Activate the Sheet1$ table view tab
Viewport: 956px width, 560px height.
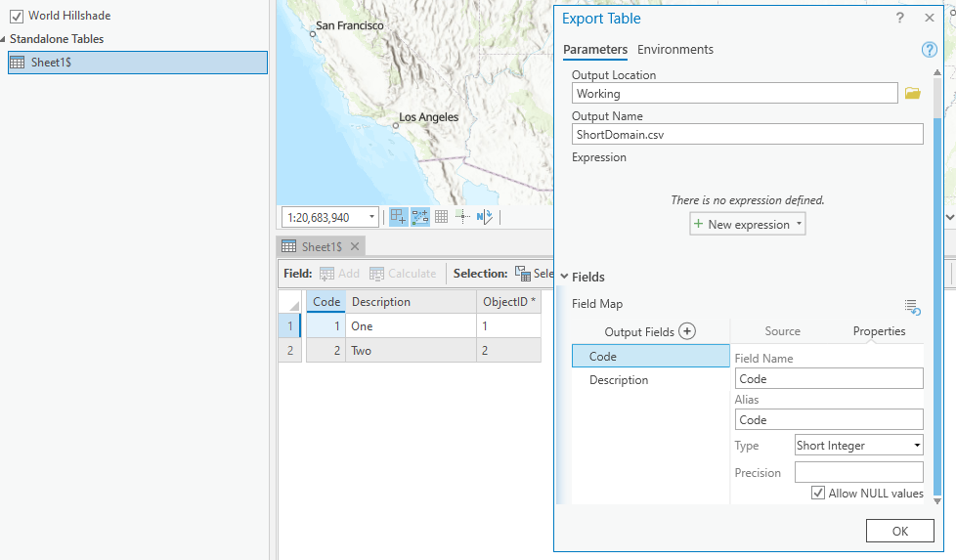322,246
